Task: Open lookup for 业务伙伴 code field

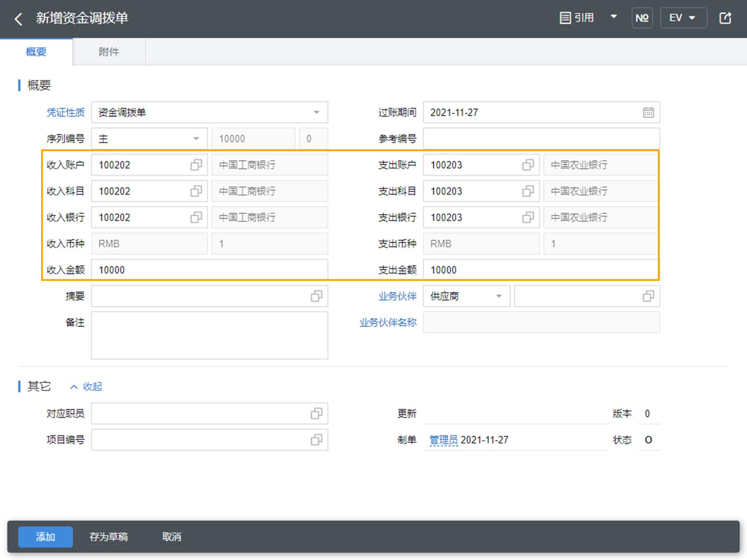Action: point(648,296)
